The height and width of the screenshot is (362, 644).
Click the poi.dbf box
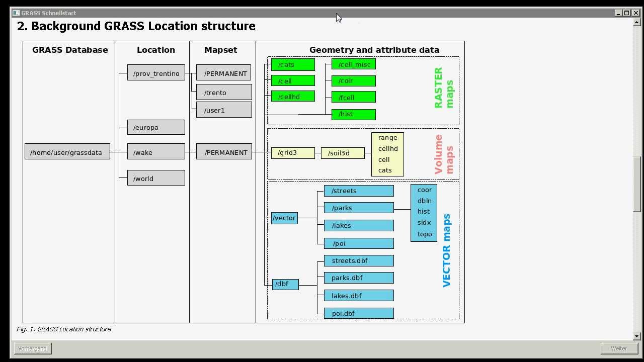click(359, 313)
